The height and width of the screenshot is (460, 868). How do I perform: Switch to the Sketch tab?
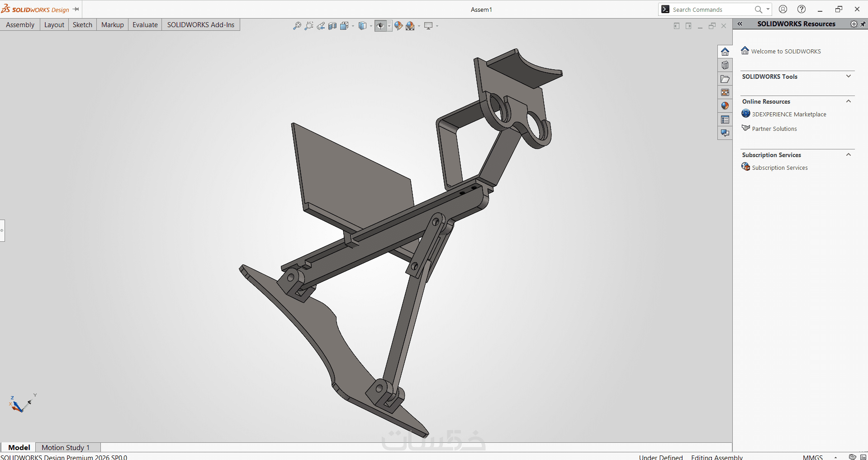82,25
